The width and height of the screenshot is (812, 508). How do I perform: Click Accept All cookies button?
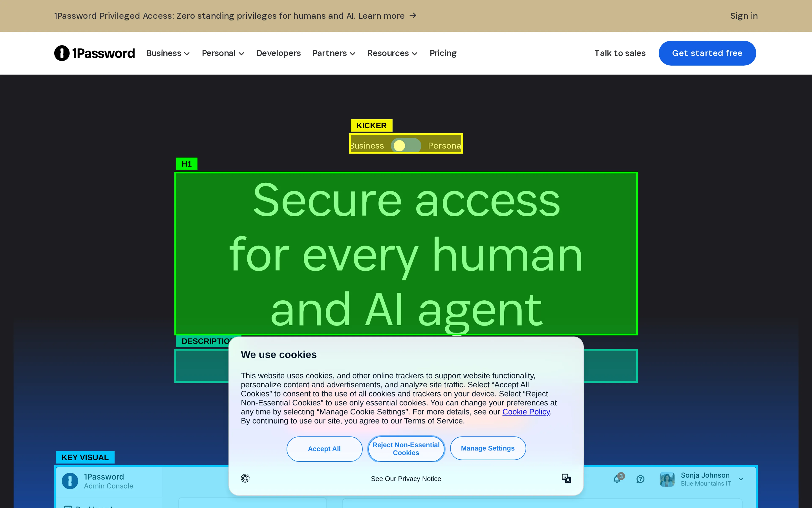[324, 449]
